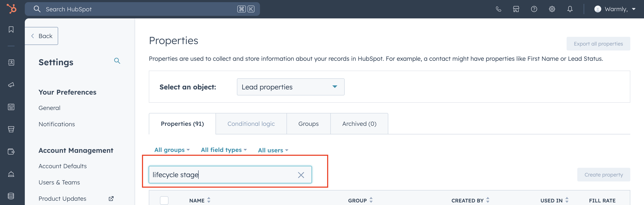
Task: Expand the All field types filter
Action: (x=223, y=150)
